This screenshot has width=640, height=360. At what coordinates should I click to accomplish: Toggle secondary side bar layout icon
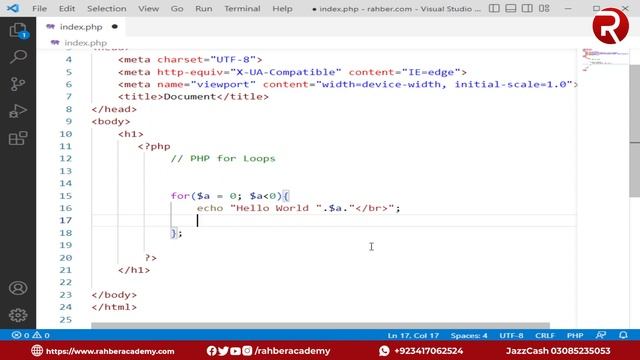tap(527, 8)
